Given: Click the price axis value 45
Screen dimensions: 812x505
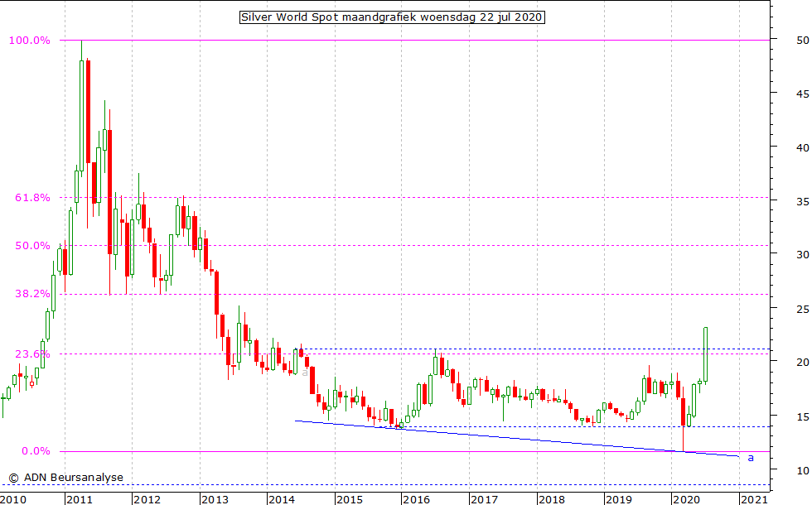Looking at the screenshot, I should pyautogui.click(x=803, y=94).
